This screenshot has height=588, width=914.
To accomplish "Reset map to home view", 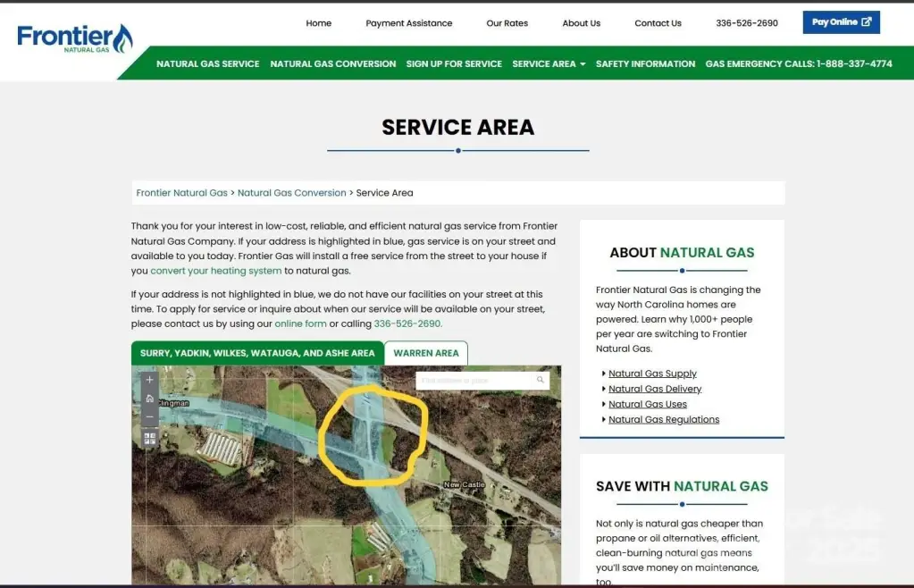I will point(149,399).
